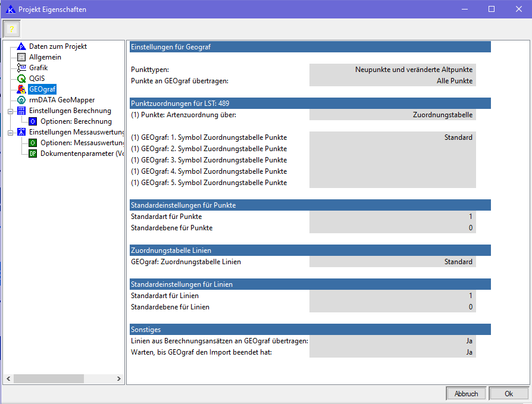Select Optionen: Berechnung in the tree
Viewport: 532px width, 404px height.
pyautogui.click(x=76, y=121)
